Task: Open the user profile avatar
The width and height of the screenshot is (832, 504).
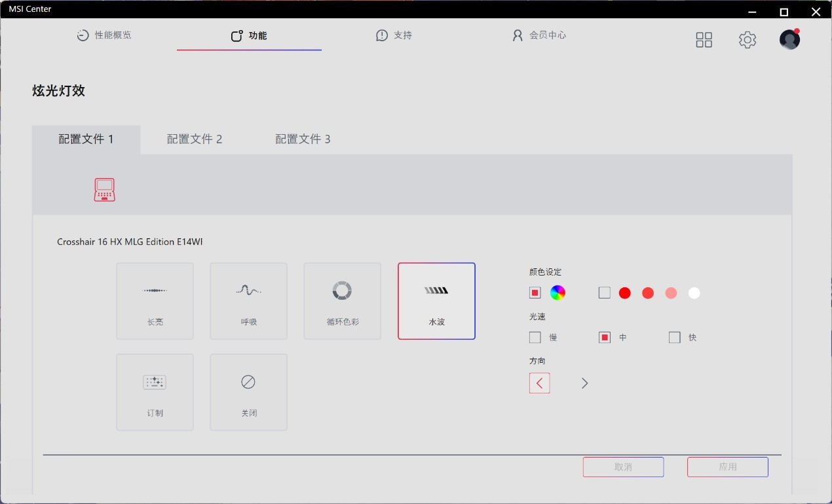Action: point(789,39)
